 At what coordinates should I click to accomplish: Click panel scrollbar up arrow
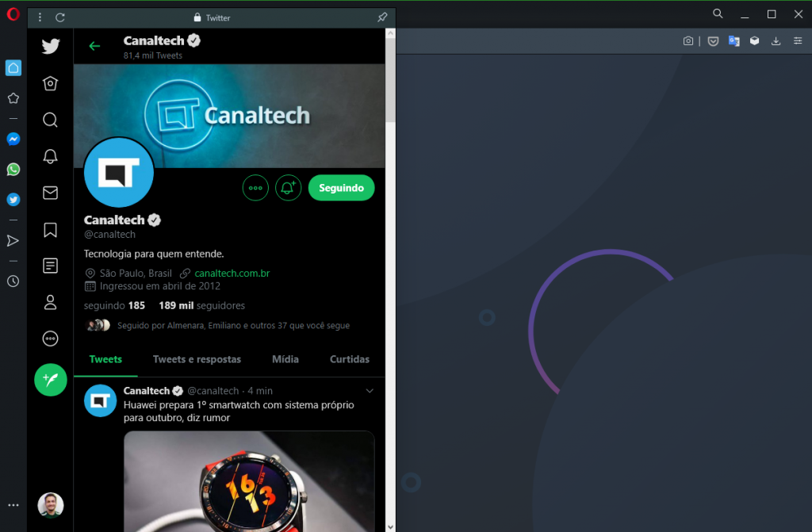click(x=390, y=33)
